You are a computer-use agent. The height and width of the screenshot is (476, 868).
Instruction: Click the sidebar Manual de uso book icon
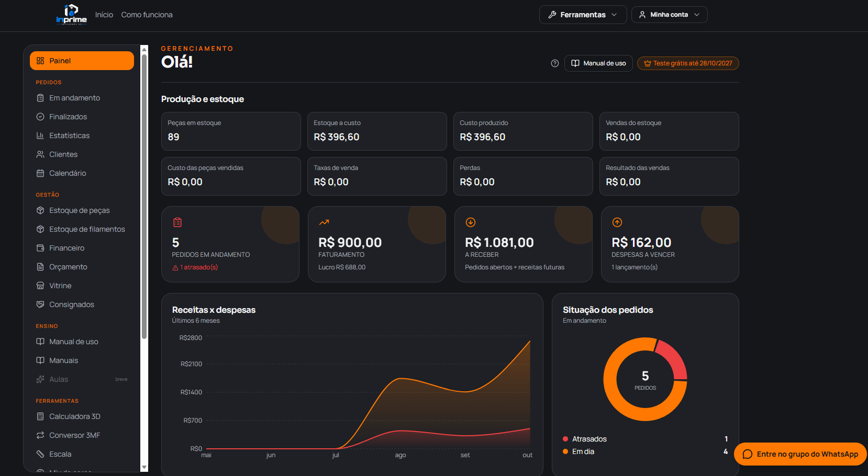[40, 342]
